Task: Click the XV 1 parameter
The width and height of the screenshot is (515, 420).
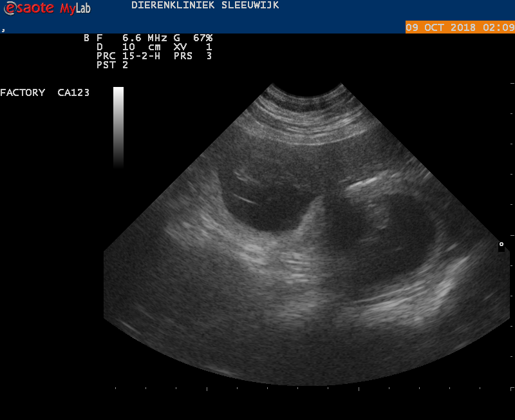Action: [192, 47]
